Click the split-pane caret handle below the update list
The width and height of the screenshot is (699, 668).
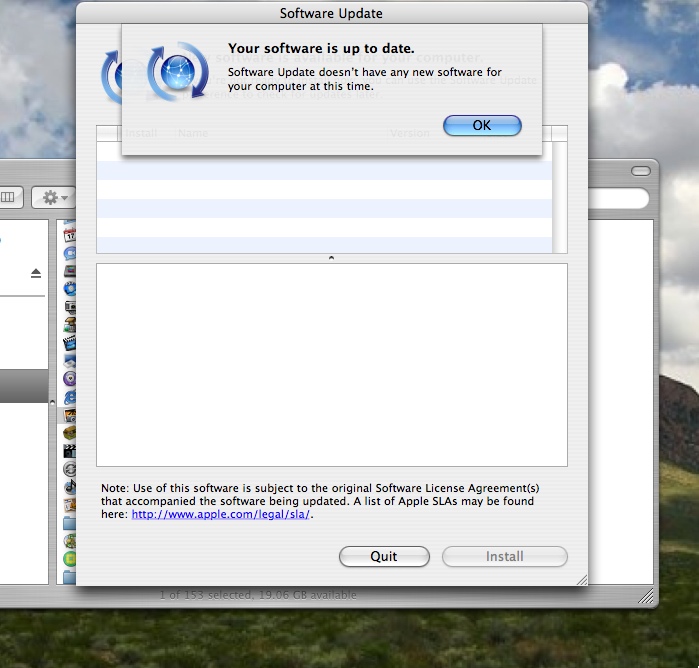(331, 258)
